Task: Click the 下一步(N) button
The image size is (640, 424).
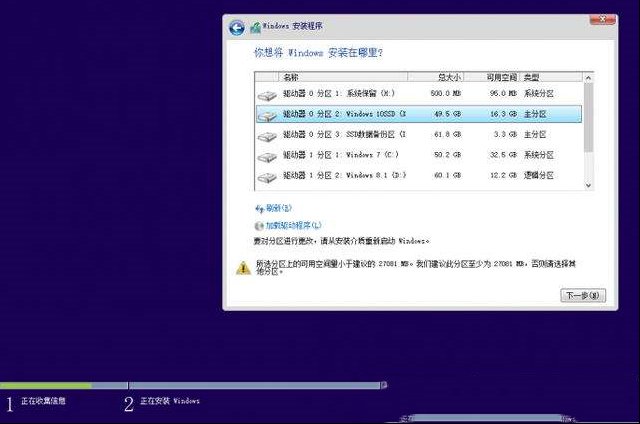Action: 583,295
